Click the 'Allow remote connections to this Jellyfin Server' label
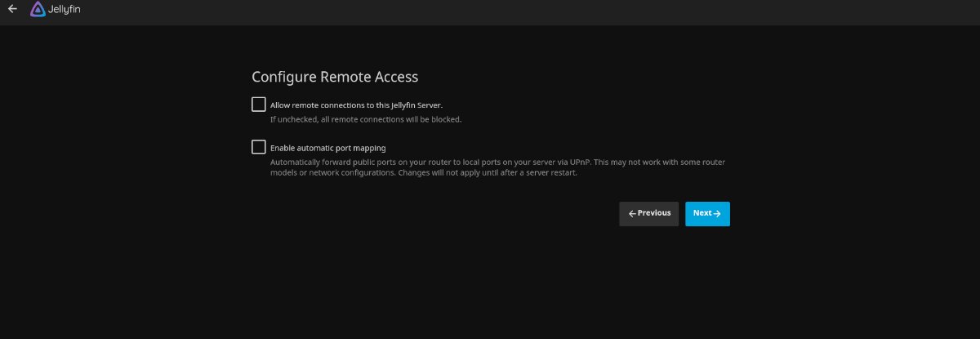The height and width of the screenshot is (339, 980). tap(356, 105)
